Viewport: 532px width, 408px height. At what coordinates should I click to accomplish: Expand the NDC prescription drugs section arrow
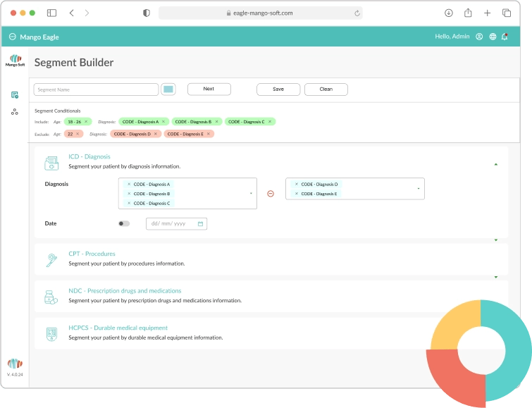click(x=495, y=277)
